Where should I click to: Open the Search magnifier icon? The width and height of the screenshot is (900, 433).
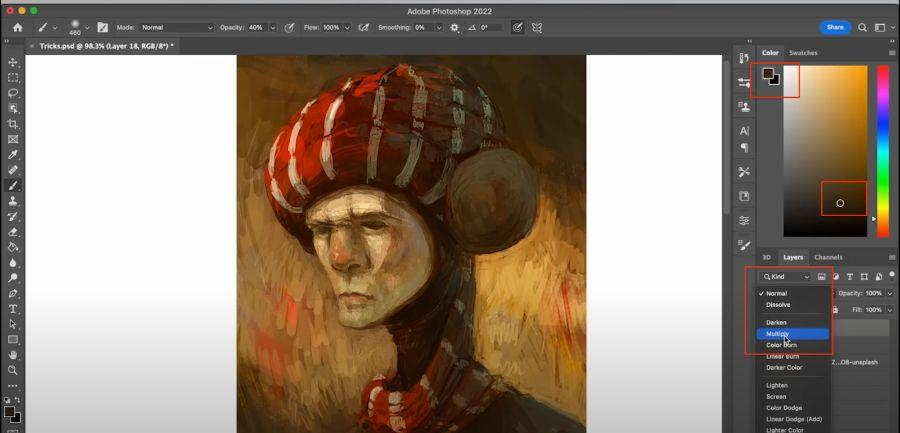click(862, 28)
